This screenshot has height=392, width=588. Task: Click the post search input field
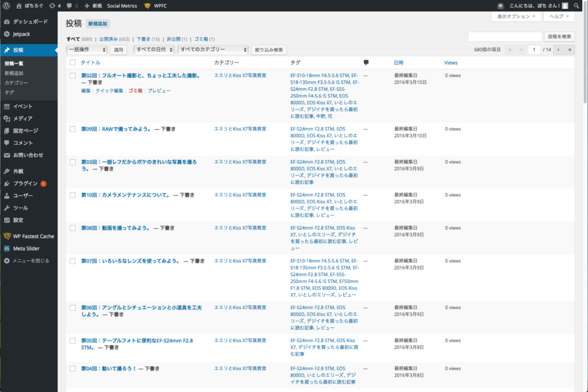coord(504,36)
